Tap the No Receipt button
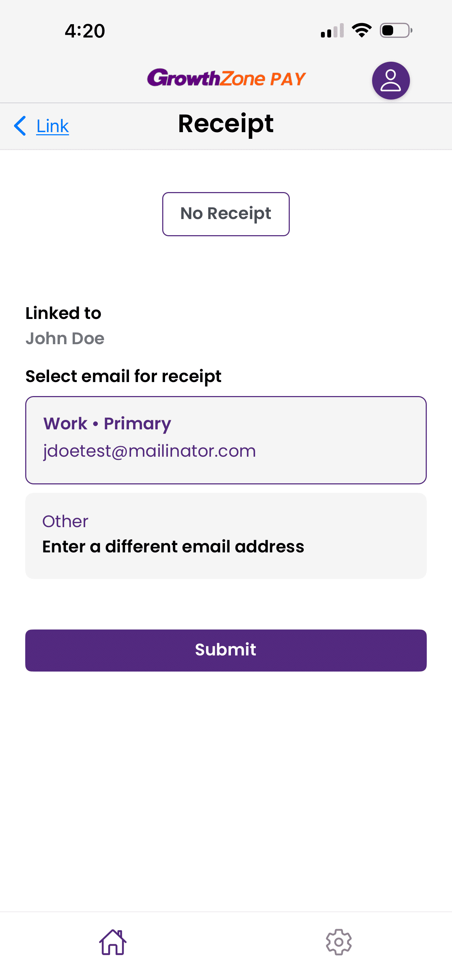This screenshot has height=980, width=452. point(226,214)
